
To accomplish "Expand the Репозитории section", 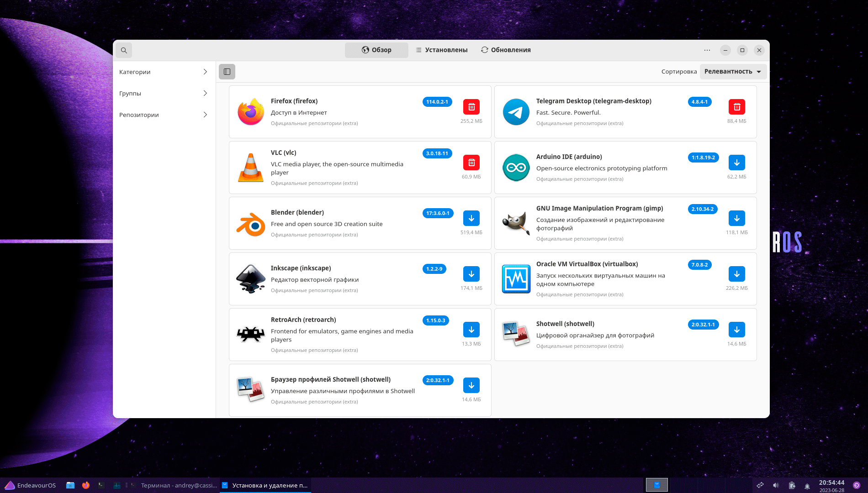I will point(164,115).
